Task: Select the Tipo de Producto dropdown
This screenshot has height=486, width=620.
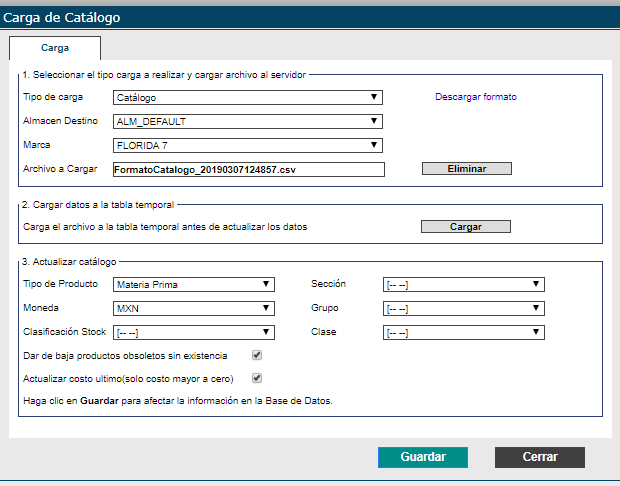Action: tap(193, 285)
